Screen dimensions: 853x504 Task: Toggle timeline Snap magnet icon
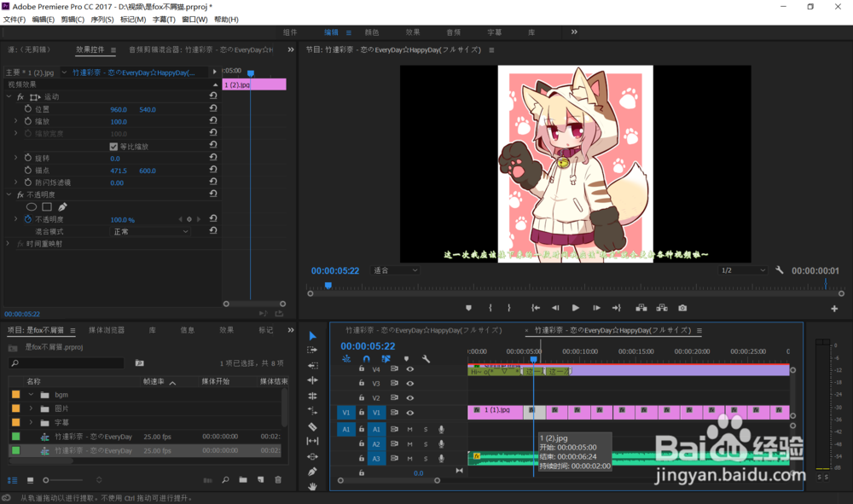366,359
